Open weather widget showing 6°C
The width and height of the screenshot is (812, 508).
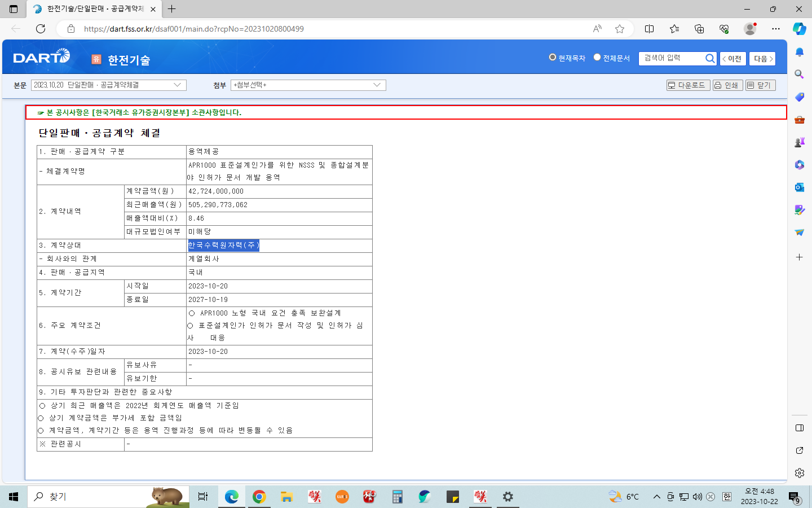click(x=624, y=497)
